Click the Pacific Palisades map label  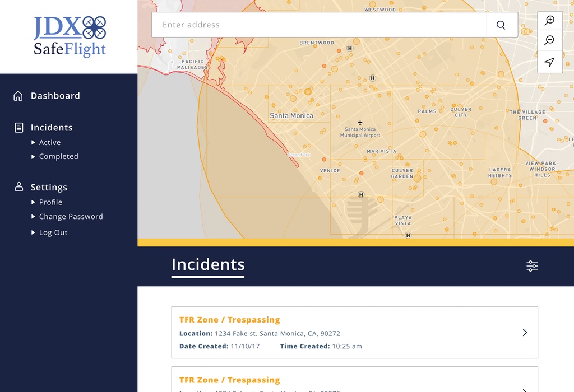(192, 65)
